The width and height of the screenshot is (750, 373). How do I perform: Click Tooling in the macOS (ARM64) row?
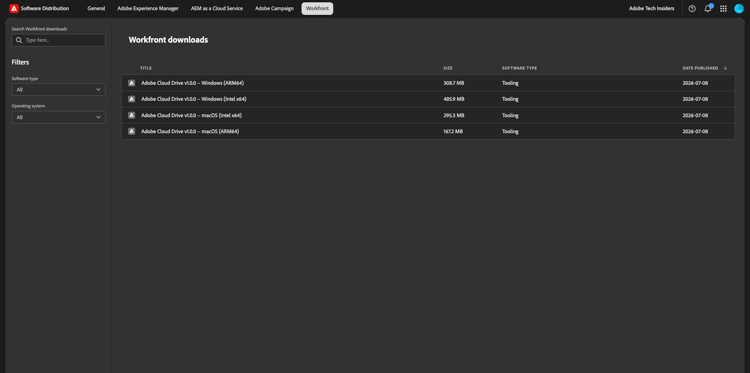[x=510, y=131]
